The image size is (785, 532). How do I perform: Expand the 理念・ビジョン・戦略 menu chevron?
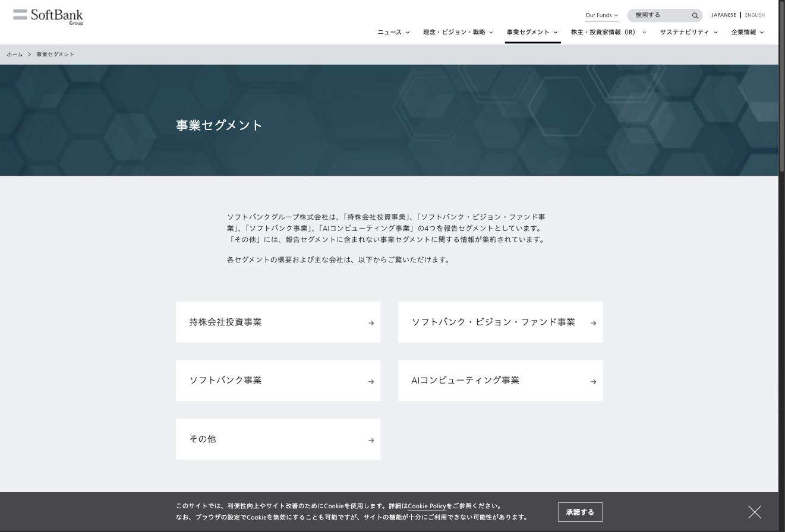491,33
